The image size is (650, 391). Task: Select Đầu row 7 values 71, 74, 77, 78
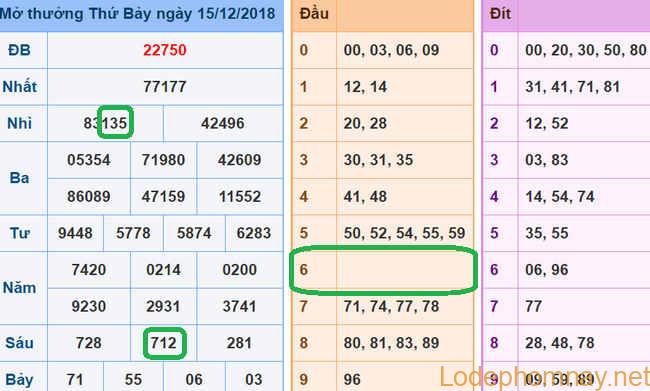tap(391, 306)
